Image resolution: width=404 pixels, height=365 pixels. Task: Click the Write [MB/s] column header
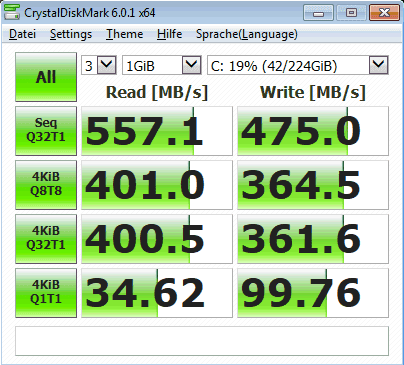pos(313,92)
